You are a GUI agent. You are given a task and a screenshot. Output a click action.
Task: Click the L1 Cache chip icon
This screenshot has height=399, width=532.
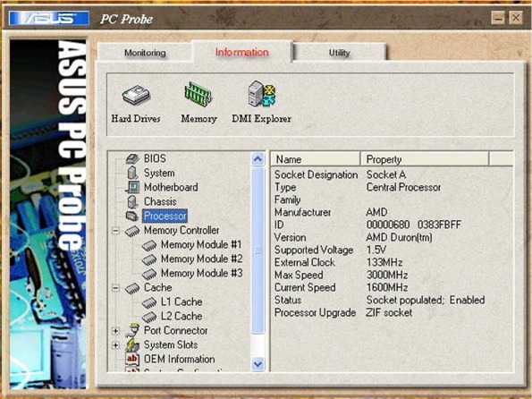pos(149,302)
